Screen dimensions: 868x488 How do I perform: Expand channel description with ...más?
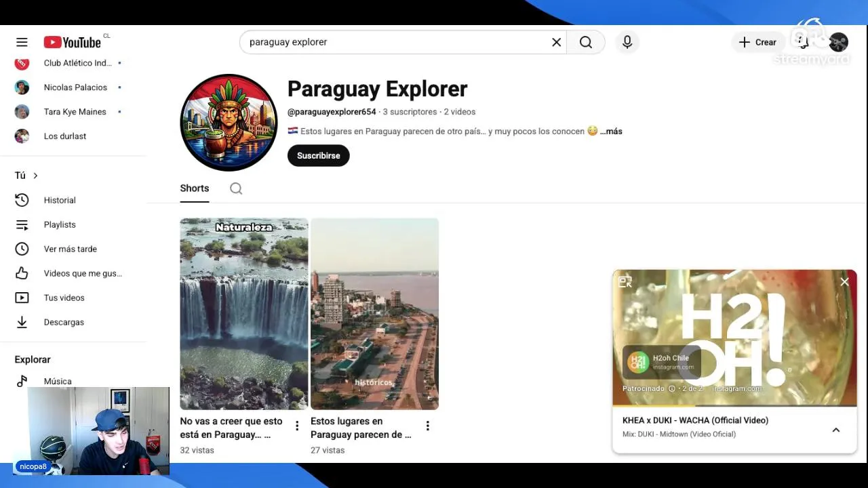[x=611, y=131]
